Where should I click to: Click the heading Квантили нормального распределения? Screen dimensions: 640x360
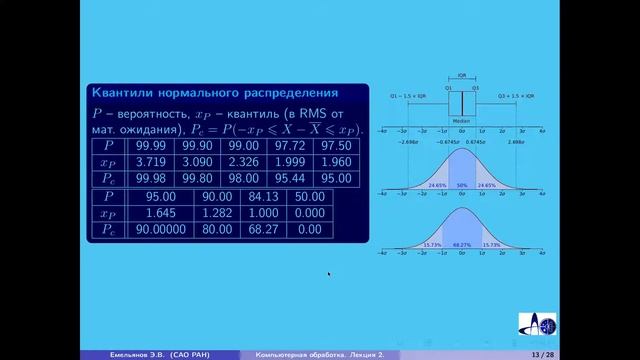coord(215,93)
